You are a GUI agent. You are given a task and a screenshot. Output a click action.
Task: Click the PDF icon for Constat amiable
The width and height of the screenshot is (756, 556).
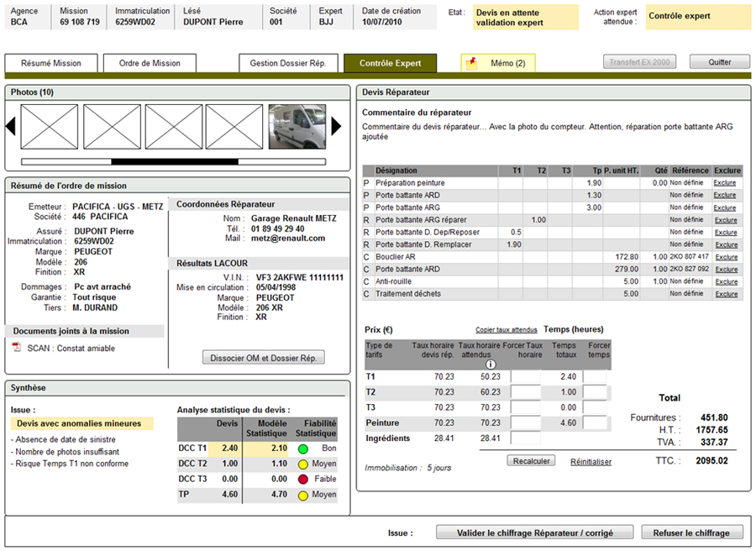pos(17,348)
